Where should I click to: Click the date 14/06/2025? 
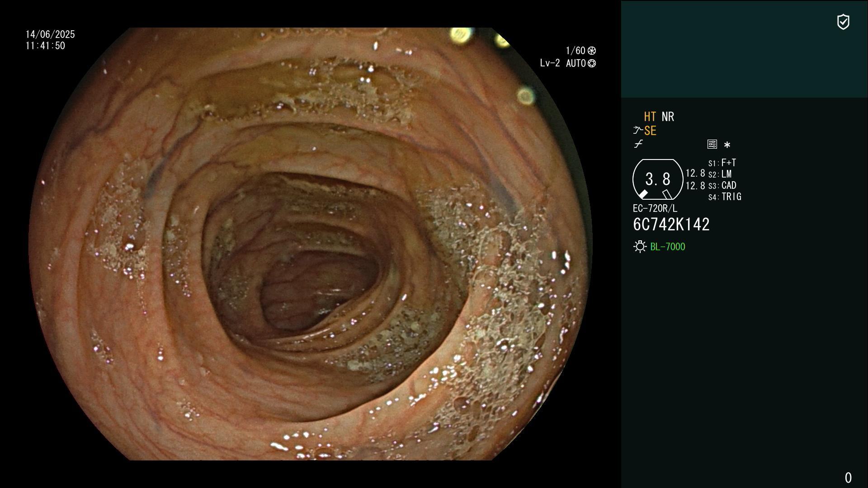click(x=50, y=34)
